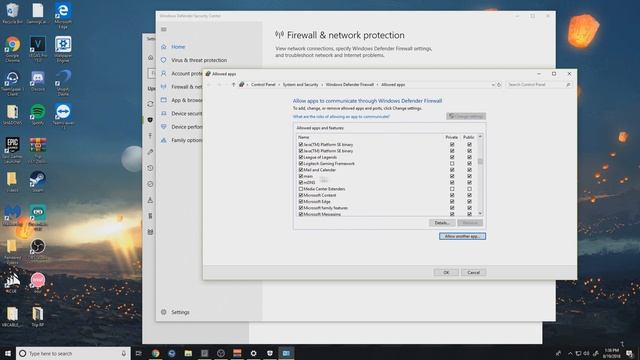Click Allow another app button
This screenshot has width=640, height=360.
coord(462,236)
